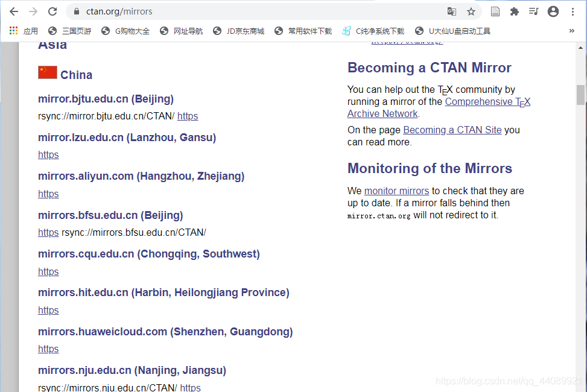Go back with the browser back arrow
This screenshot has height=392, width=587.
pos(14,11)
